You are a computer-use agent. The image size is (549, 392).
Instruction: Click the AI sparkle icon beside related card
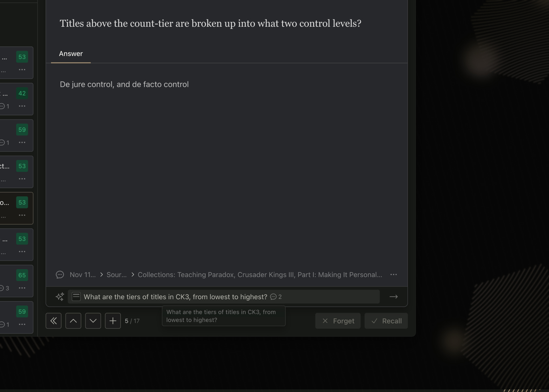click(60, 297)
